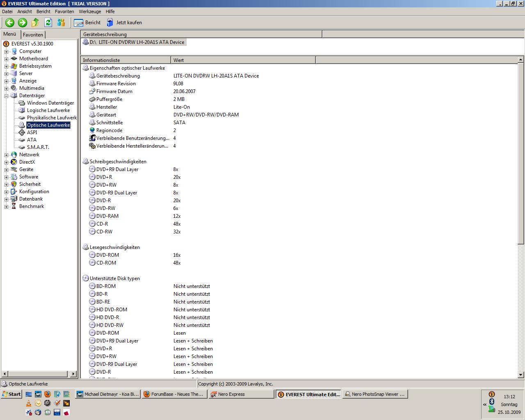
Task: Expand the Anzeige tree node
Action: 6,81
